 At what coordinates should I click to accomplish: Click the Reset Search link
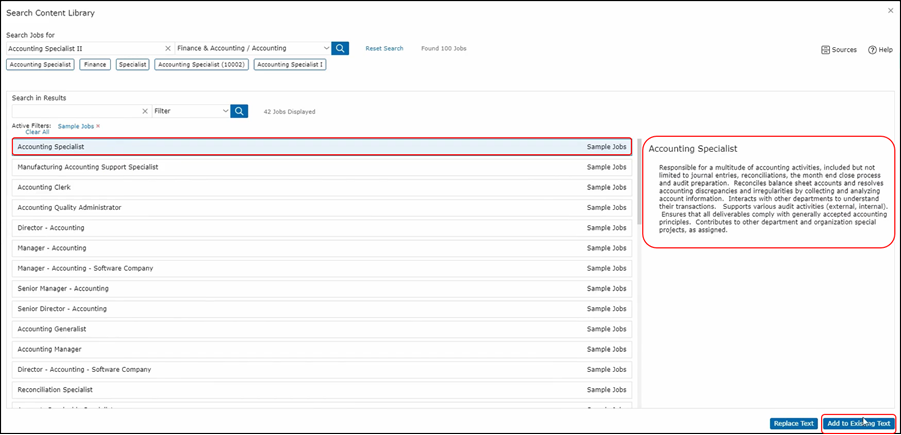click(x=384, y=48)
